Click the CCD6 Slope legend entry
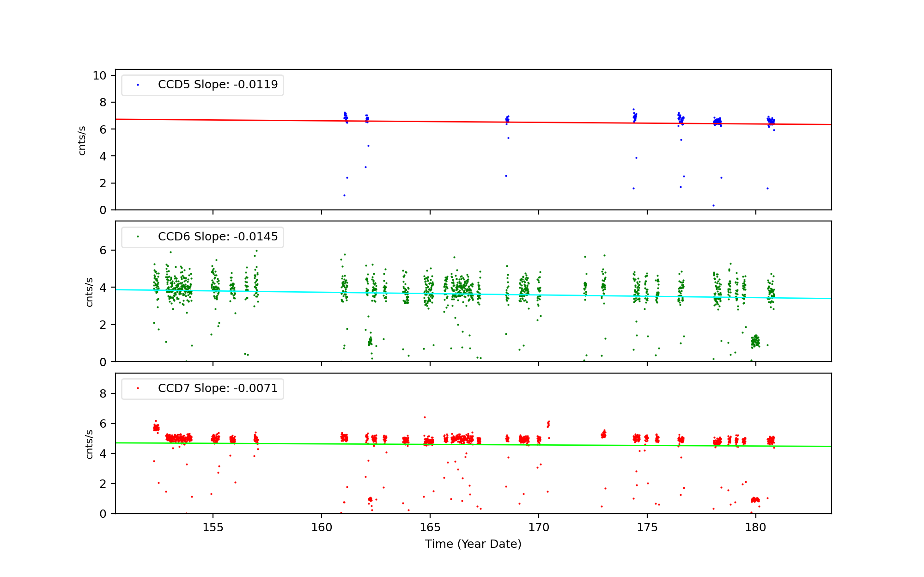The height and width of the screenshot is (577, 924). pos(218,237)
